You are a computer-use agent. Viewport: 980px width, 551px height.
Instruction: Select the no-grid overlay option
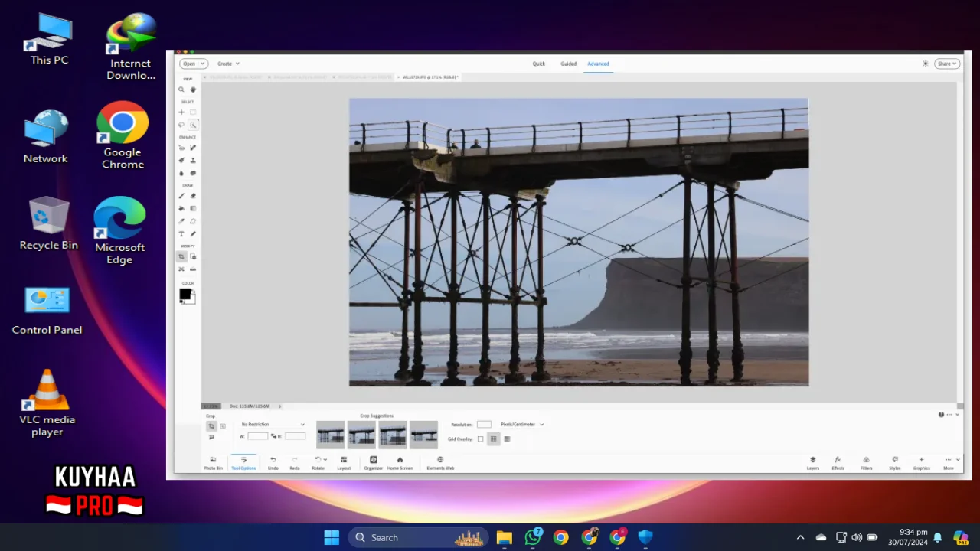click(x=480, y=439)
